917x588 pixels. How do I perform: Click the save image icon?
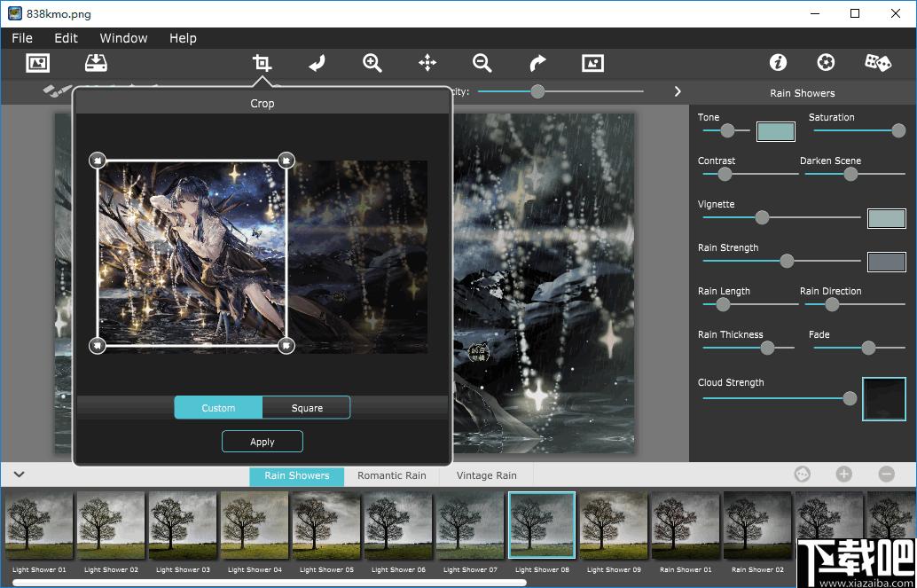pyautogui.click(x=96, y=63)
